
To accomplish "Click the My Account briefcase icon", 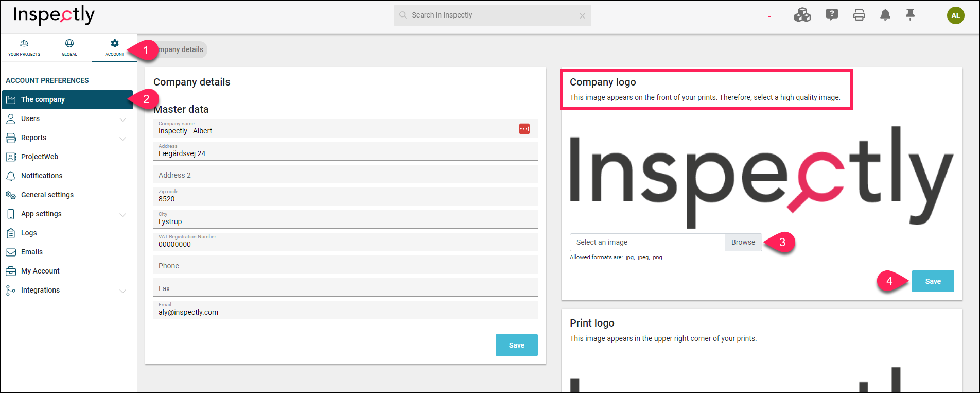I will (x=11, y=271).
